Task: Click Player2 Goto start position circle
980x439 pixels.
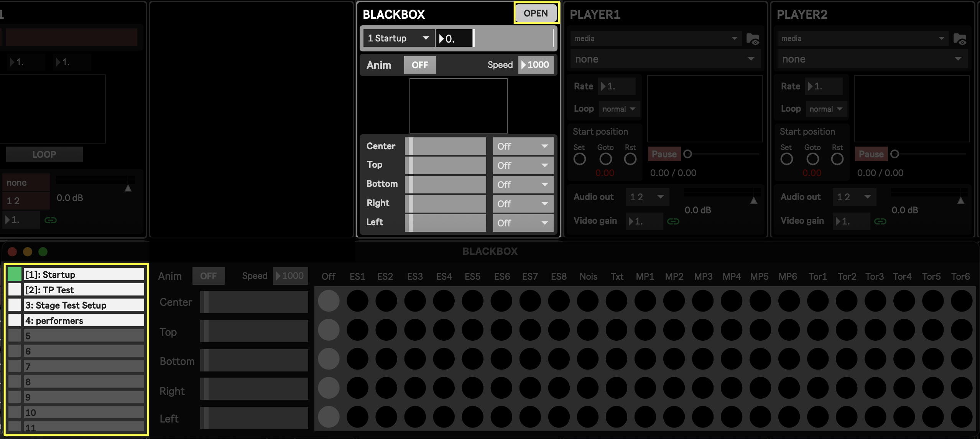Action: tap(812, 159)
